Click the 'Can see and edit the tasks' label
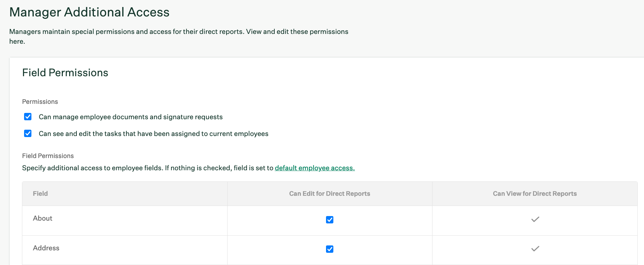The image size is (644, 265). click(x=154, y=134)
